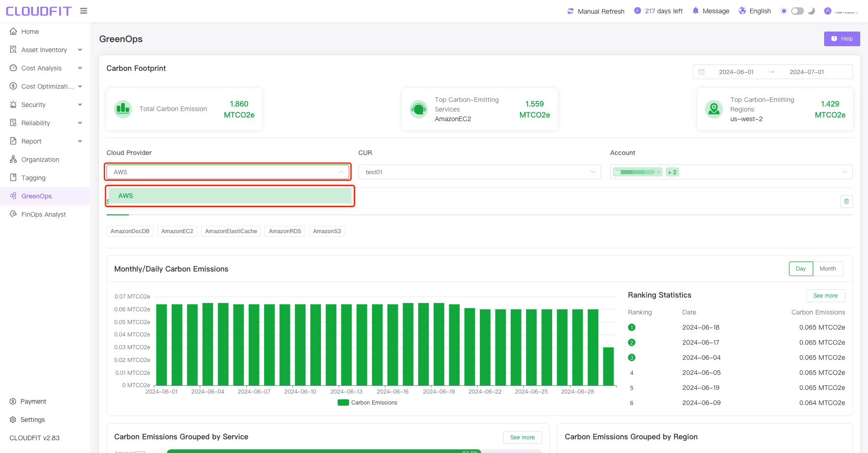Open Organization menu item
Screen dimensions: 868x453
coord(45,160)
